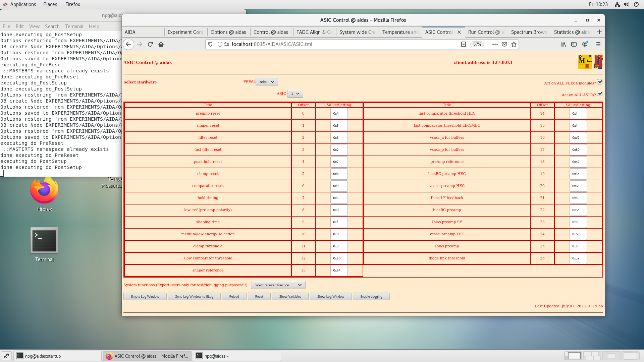Toggle Act on ALL ASICs checkbox
This screenshot has height=362, width=644.
click(600, 94)
